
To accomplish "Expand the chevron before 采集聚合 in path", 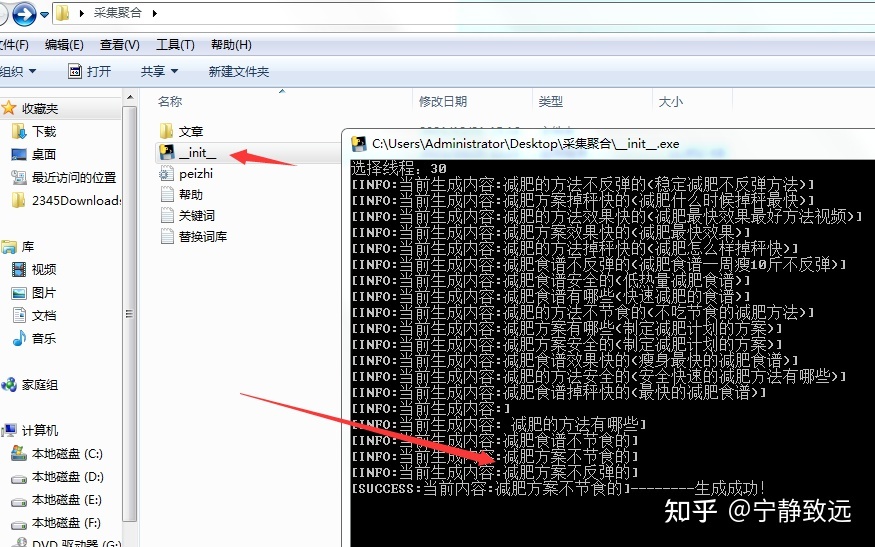I will 81,13.
